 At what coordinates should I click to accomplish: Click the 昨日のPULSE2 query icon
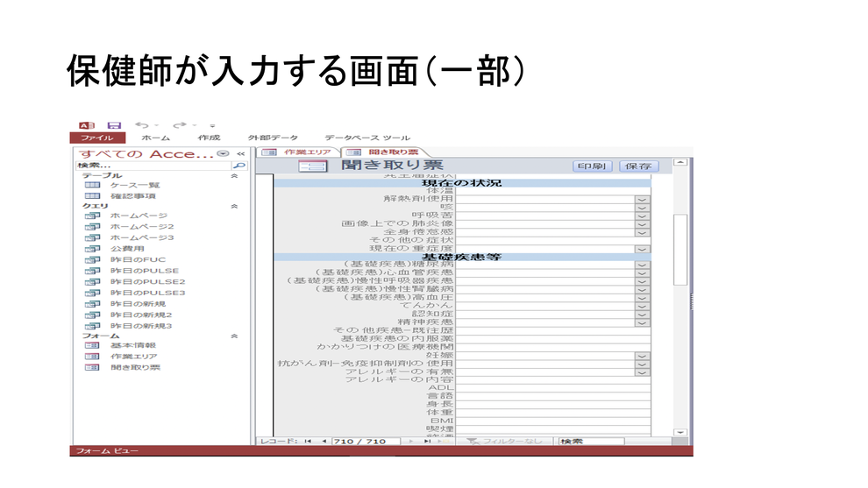coord(92,282)
